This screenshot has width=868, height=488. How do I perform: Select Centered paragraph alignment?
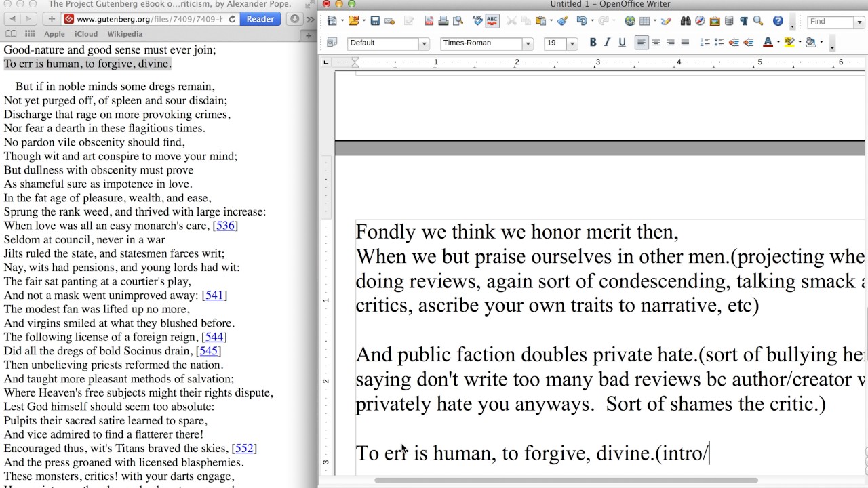click(x=656, y=43)
